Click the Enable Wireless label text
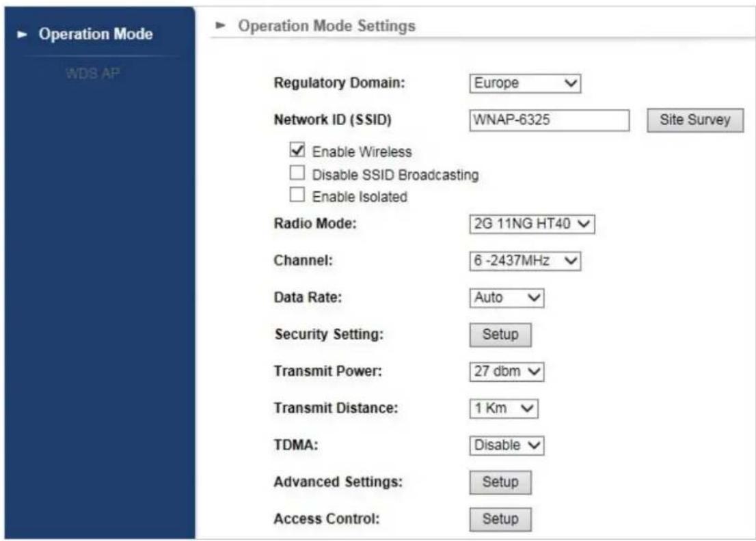 tap(362, 152)
